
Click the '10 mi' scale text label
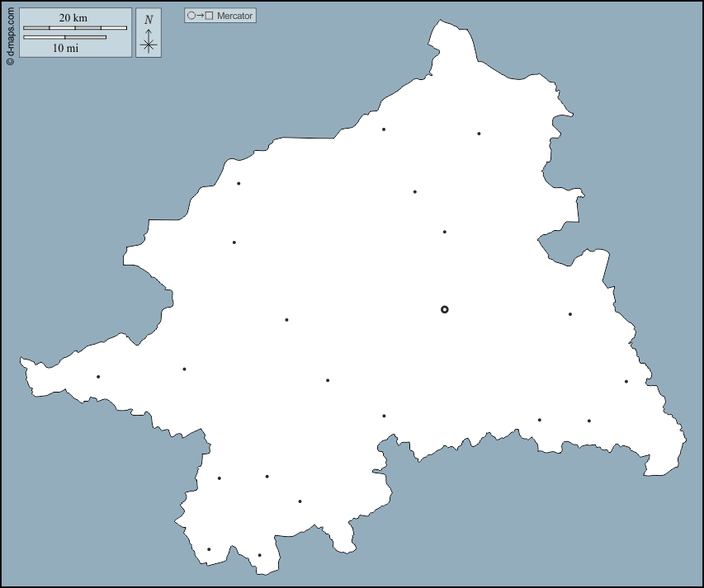[65, 48]
